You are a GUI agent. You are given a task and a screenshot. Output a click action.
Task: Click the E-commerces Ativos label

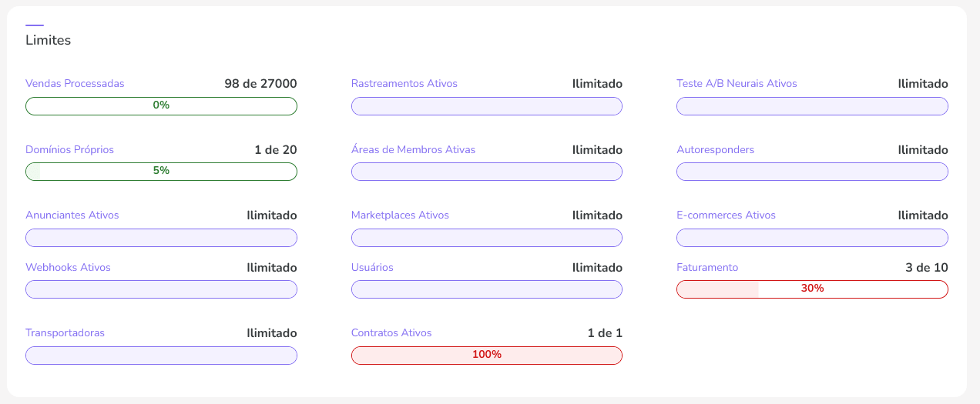pos(726,215)
